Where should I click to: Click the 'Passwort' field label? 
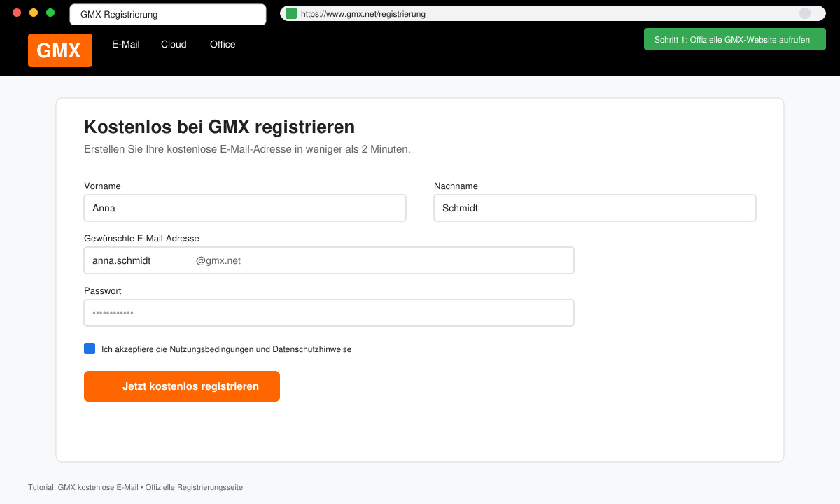102,290
